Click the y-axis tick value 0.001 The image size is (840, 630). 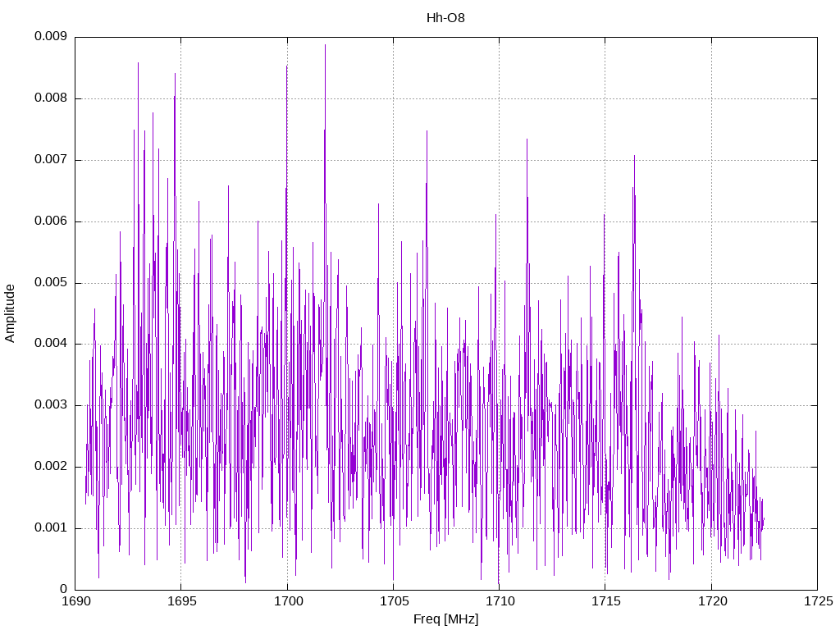(x=51, y=528)
